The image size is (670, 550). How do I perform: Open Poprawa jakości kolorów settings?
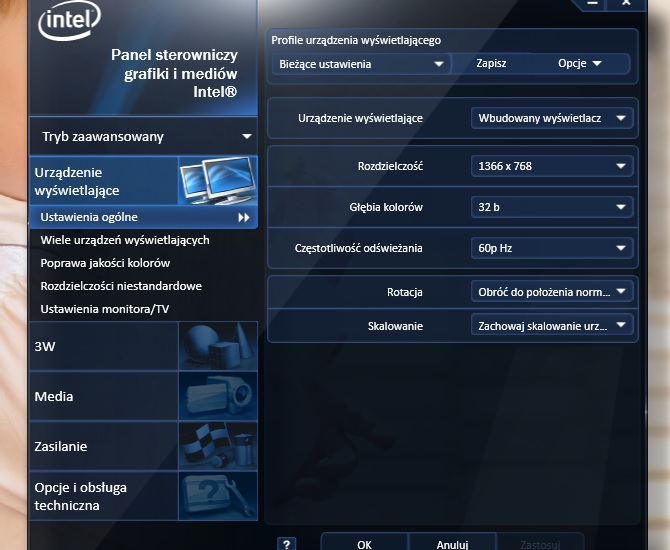(x=105, y=263)
